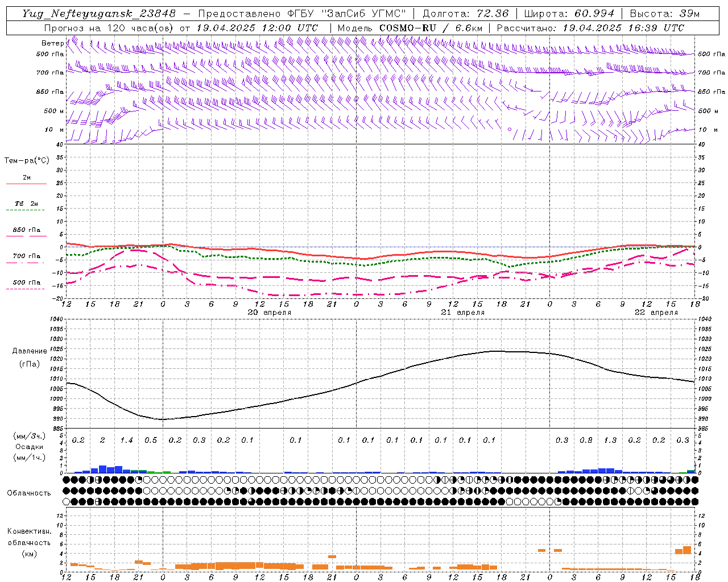Image resolution: width=728 pixels, height=582 pixels.
Task: Click the Конвективн. convective cloud label
Action: click(29, 531)
